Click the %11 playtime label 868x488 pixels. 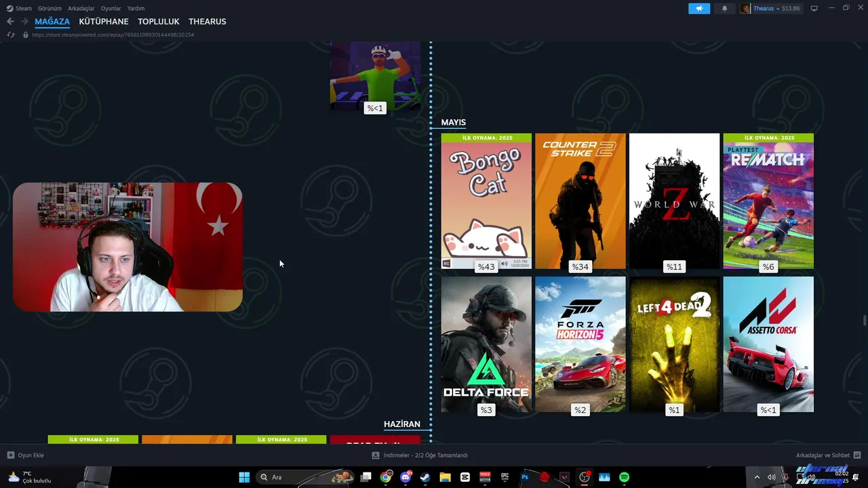tap(674, 267)
